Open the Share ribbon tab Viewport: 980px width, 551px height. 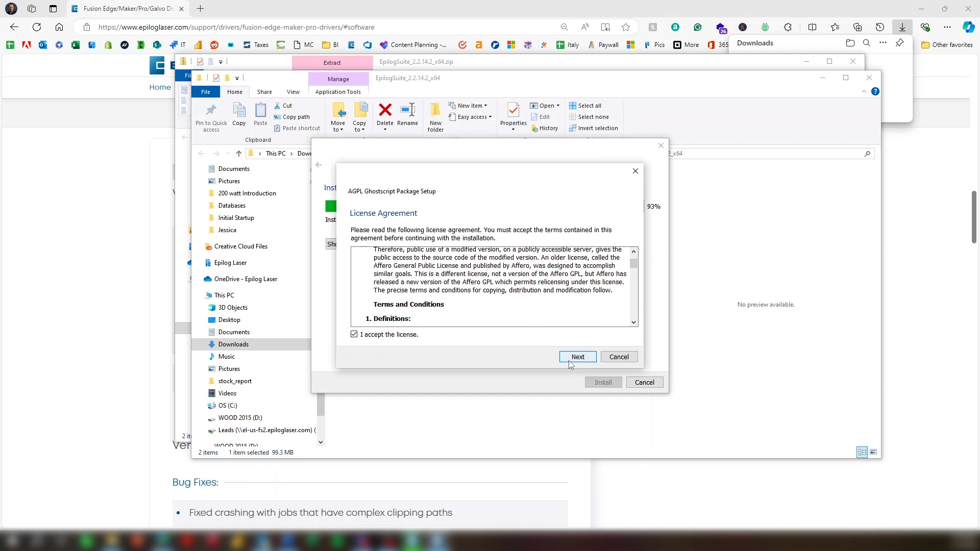(264, 92)
